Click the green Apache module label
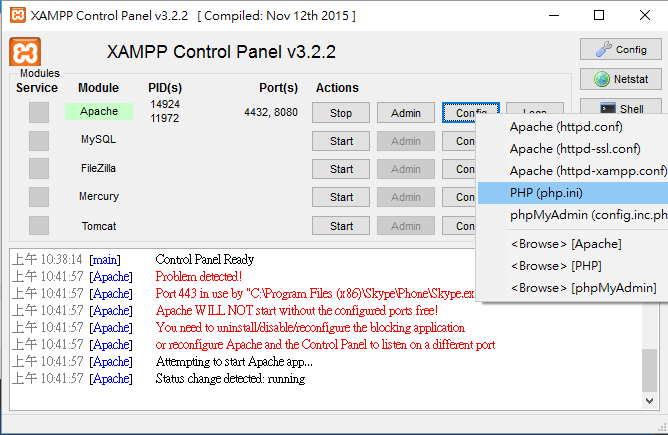 (99, 111)
